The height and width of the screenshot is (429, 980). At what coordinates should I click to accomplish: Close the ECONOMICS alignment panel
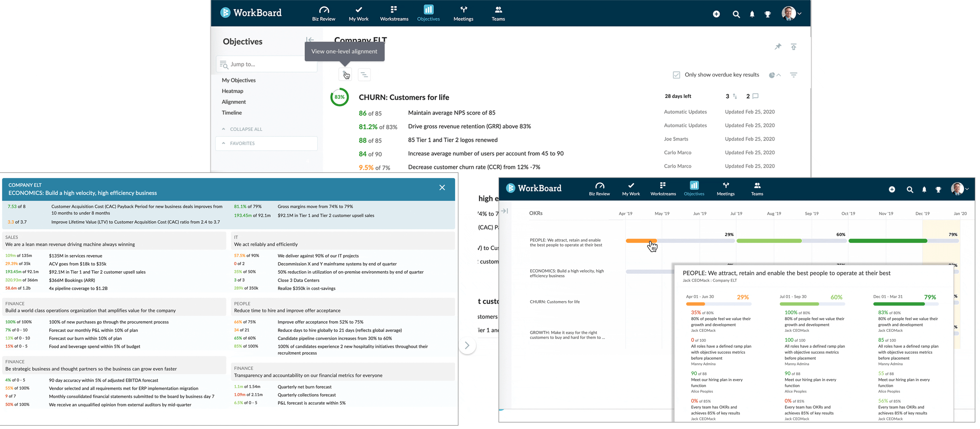[442, 188]
